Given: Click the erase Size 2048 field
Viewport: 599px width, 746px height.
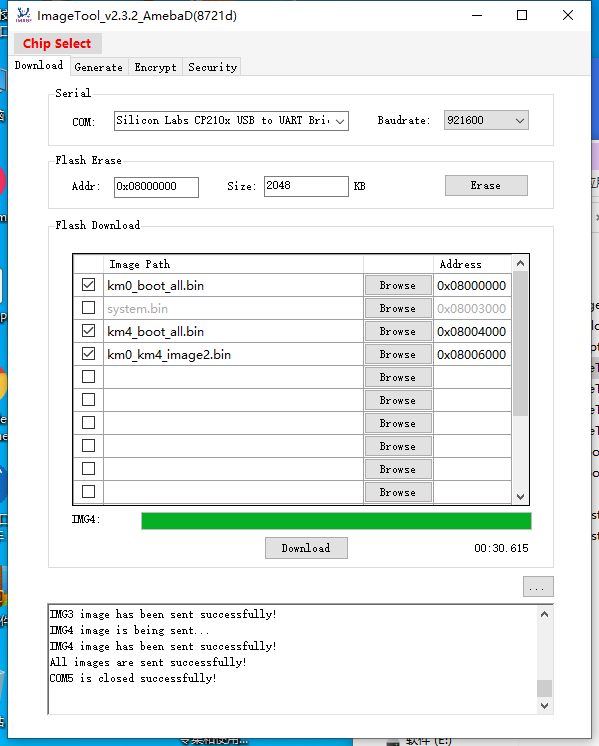Looking at the screenshot, I should (x=306, y=186).
